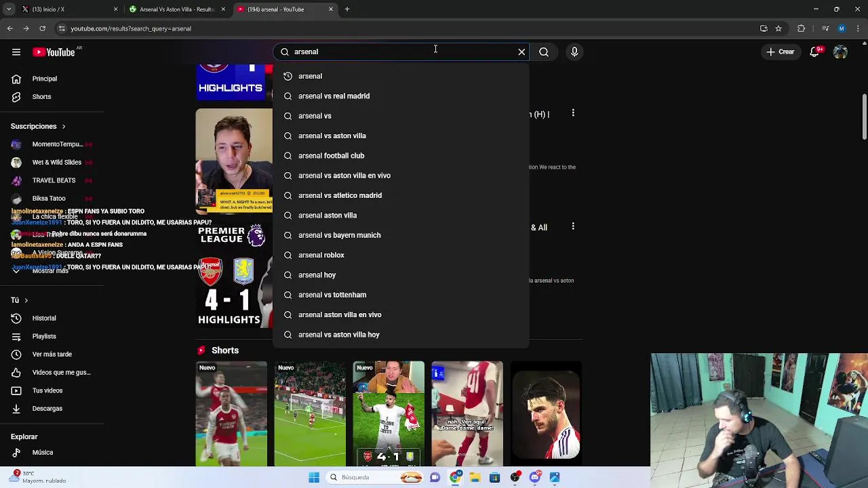
Task: Click the address bar URL
Action: 131,28
